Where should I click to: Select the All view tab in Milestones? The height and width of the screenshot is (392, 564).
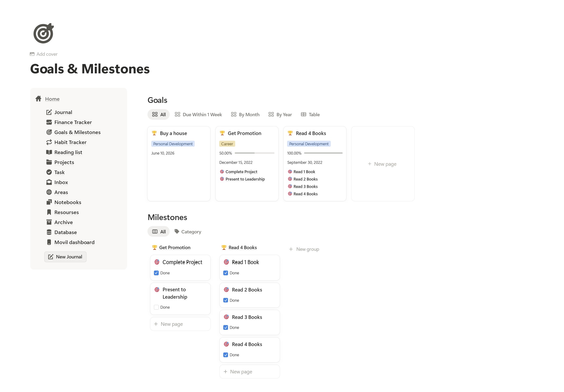coord(159,231)
